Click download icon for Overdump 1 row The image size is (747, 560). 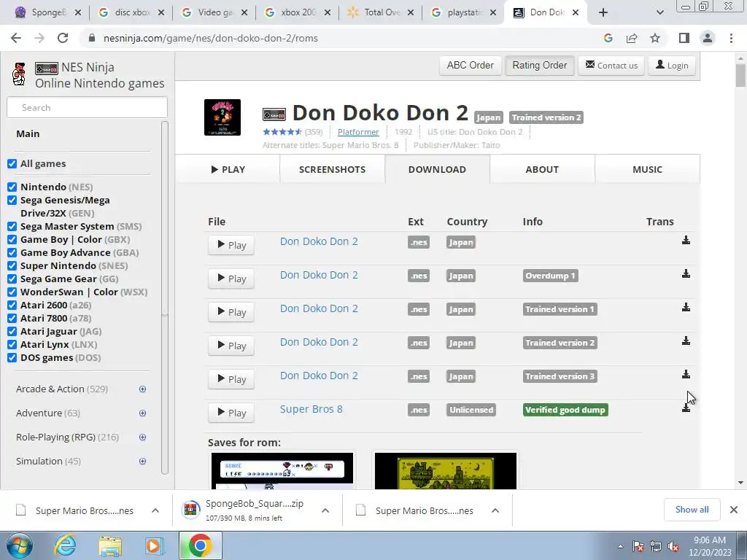[x=686, y=273]
